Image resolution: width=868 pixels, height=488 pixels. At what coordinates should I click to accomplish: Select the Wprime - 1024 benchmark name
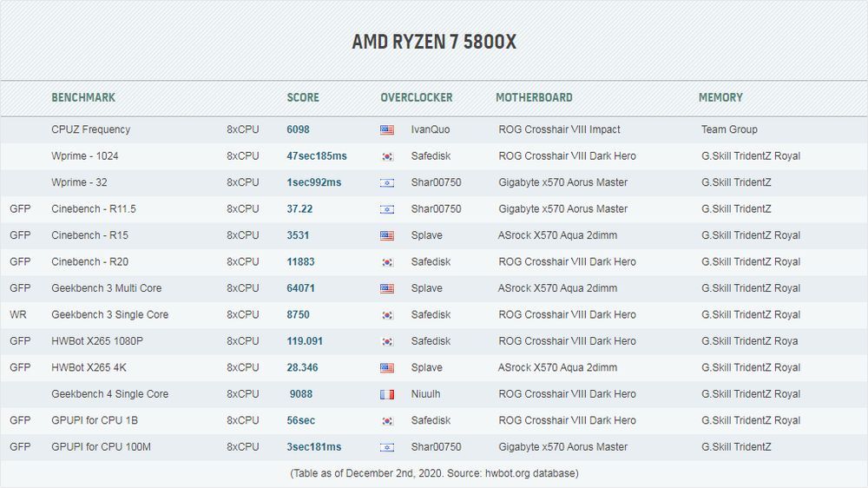pos(85,156)
